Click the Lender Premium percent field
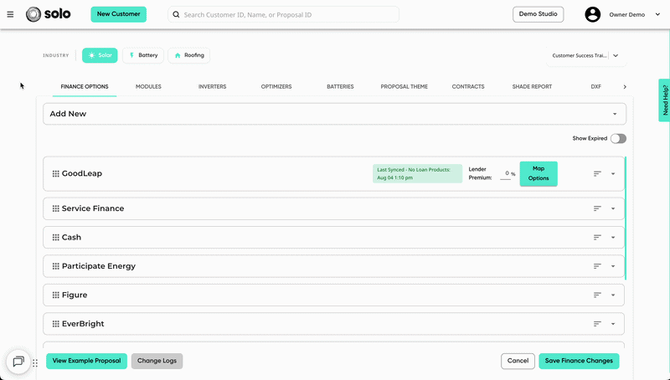670x380 pixels. coord(505,174)
